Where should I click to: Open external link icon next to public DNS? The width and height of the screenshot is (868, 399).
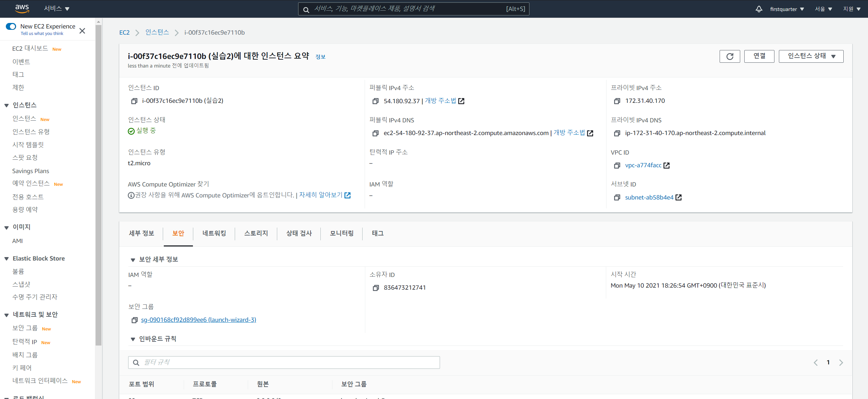[590, 133]
